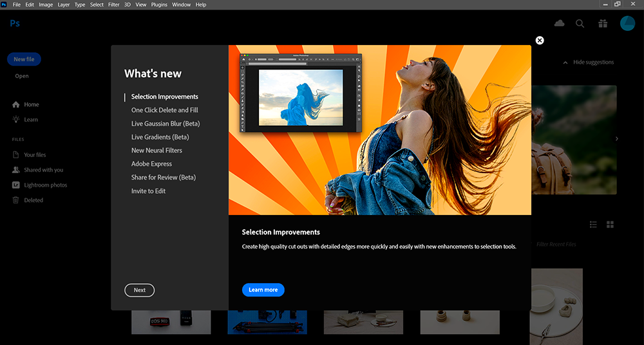The height and width of the screenshot is (345, 644).
Task: Click the Filter Recent Files field
Action: pos(556,245)
